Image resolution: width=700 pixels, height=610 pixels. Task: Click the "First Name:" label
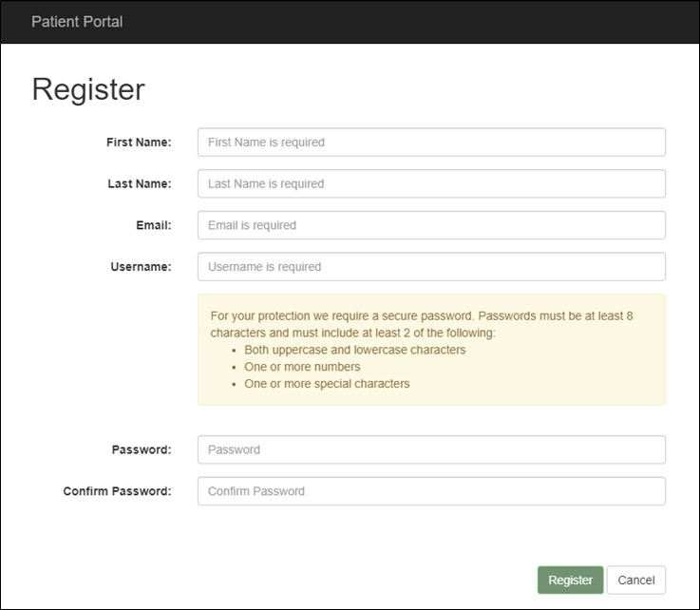[139, 143]
